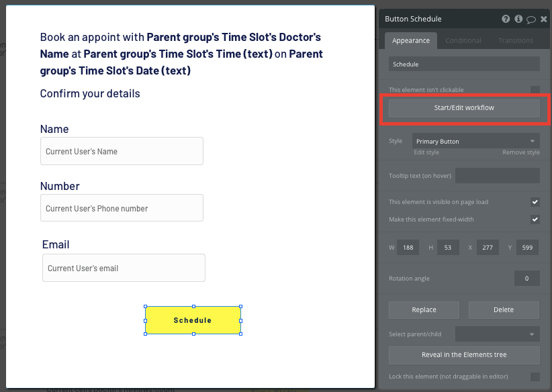The image size is (552, 392).
Task: Delete the element via the Delete button
Action: click(x=503, y=309)
